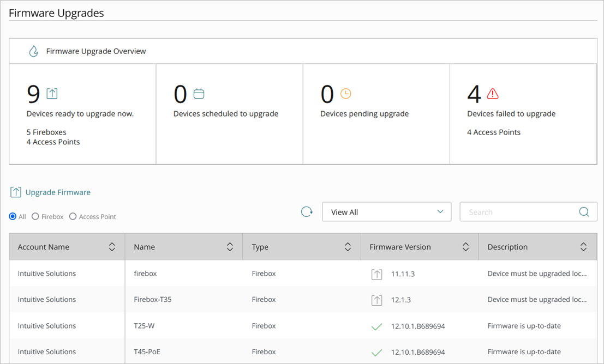Click inside the Search field

518,211
